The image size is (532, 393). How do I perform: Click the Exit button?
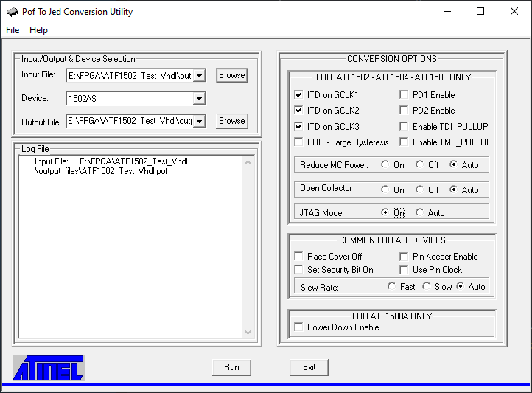coord(309,367)
